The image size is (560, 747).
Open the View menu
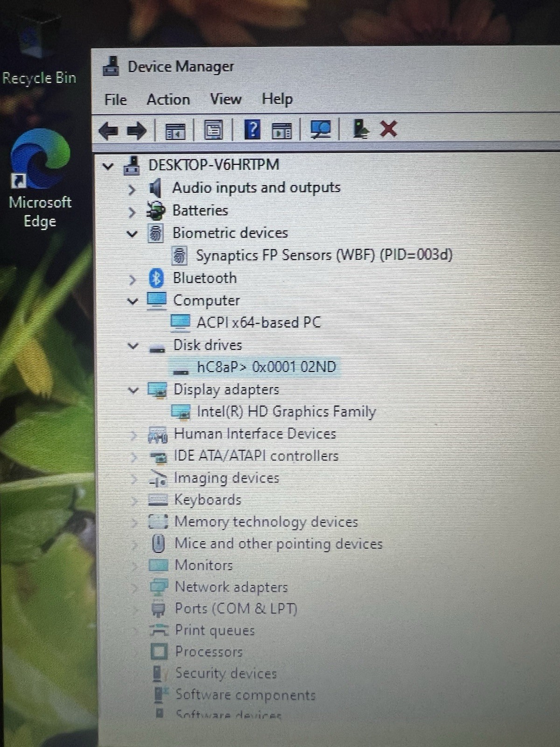226,99
